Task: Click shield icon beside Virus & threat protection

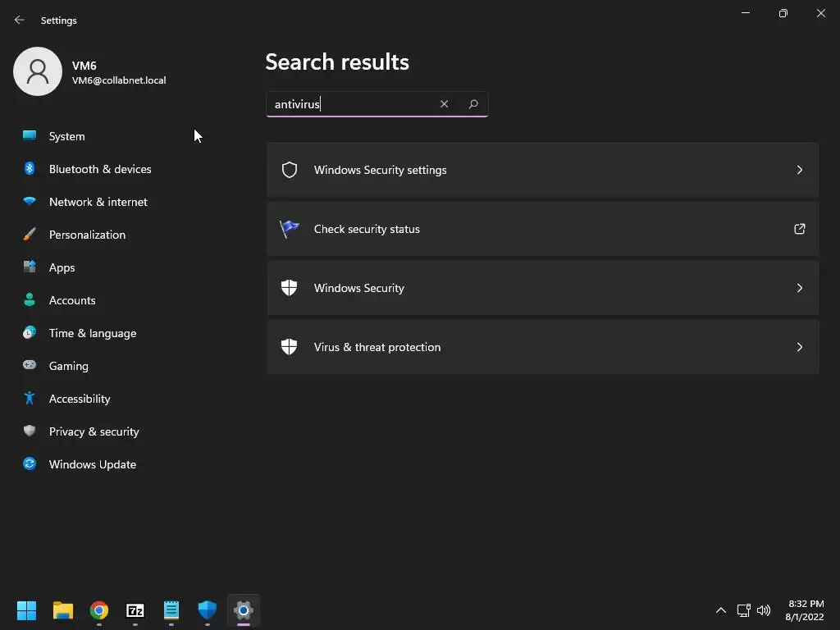Action: [290, 347]
